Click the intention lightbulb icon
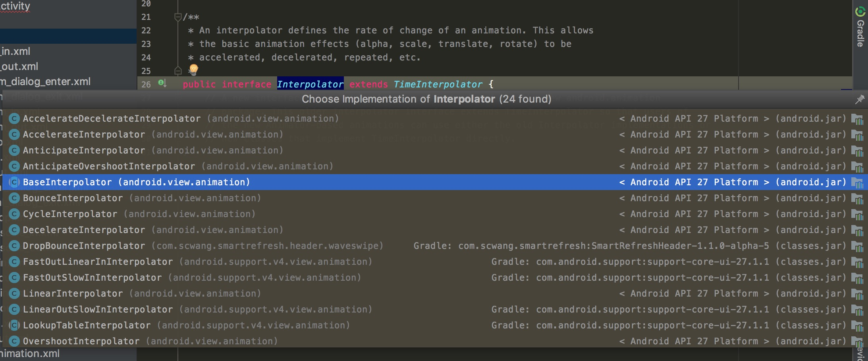 pyautogui.click(x=193, y=70)
